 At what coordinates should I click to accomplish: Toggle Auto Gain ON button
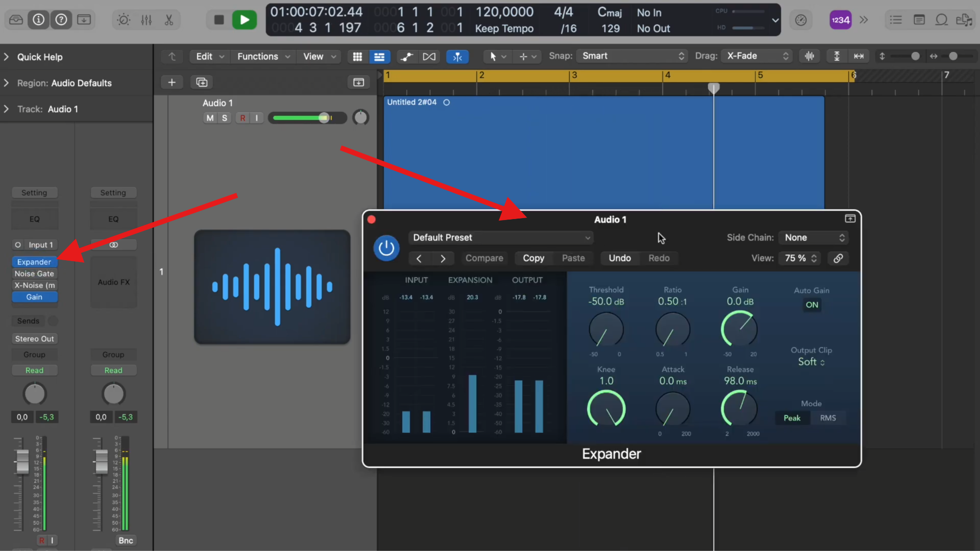812,305
